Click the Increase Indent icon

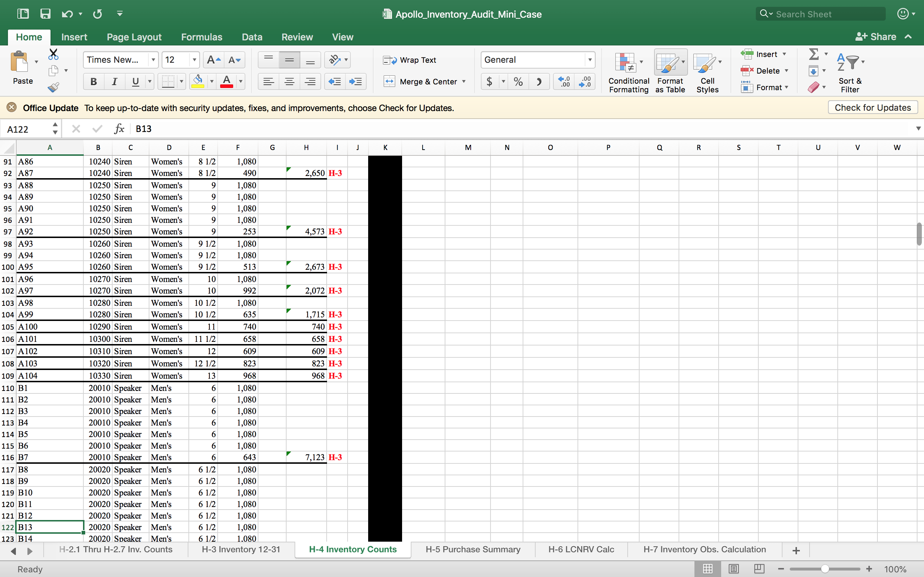click(356, 82)
